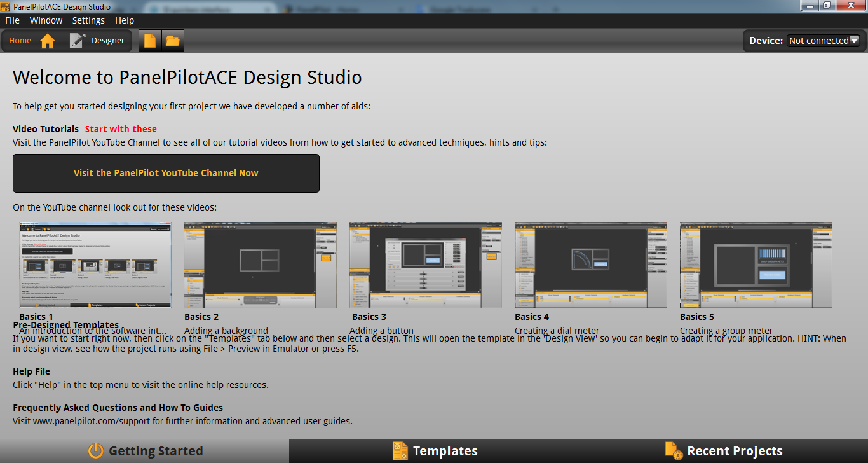Open the Basics 3 video thumbnail
The width and height of the screenshot is (868, 463).
[x=426, y=265]
